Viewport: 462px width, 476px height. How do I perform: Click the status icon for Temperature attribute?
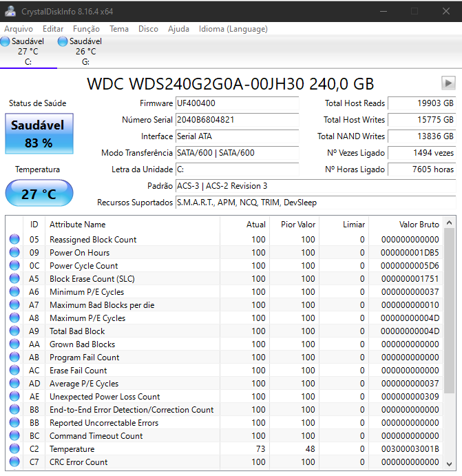[14, 448]
